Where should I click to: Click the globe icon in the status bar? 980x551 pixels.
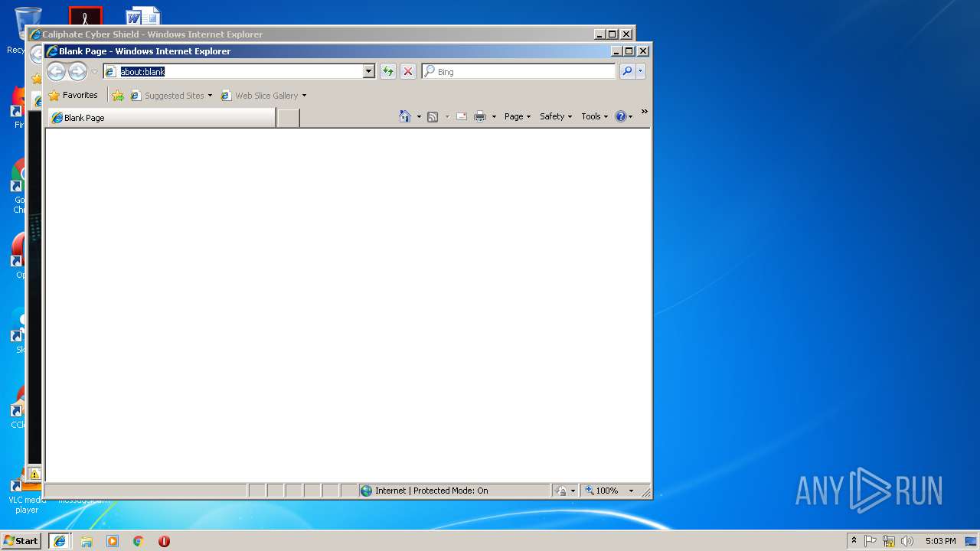pos(366,491)
